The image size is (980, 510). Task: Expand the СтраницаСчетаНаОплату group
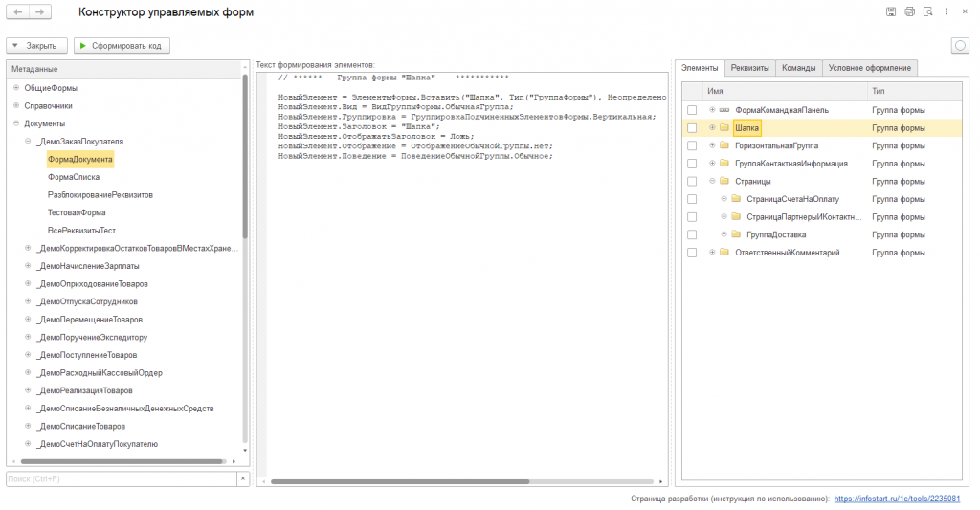click(724, 199)
